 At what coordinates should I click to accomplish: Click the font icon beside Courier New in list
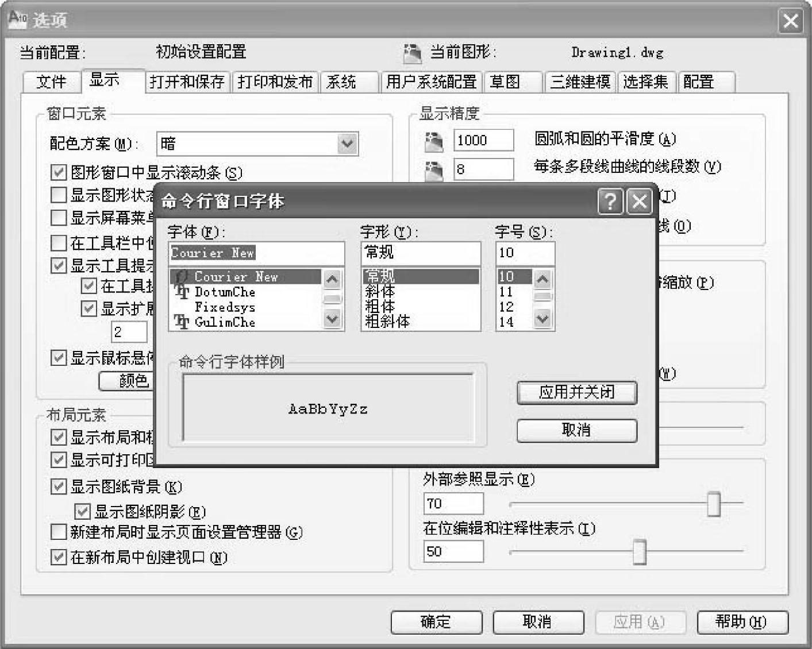tap(182, 277)
